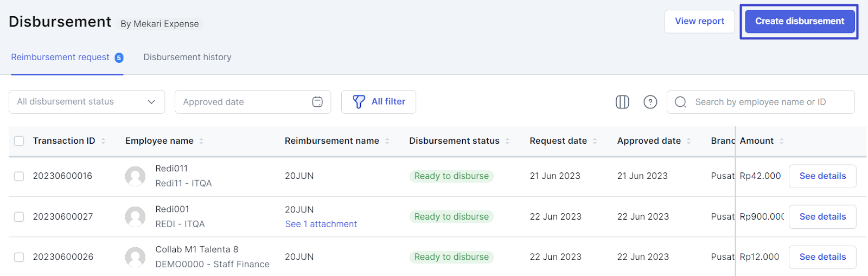This screenshot has width=868, height=276.
Task: Click Create disbursement button
Action: [800, 21]
